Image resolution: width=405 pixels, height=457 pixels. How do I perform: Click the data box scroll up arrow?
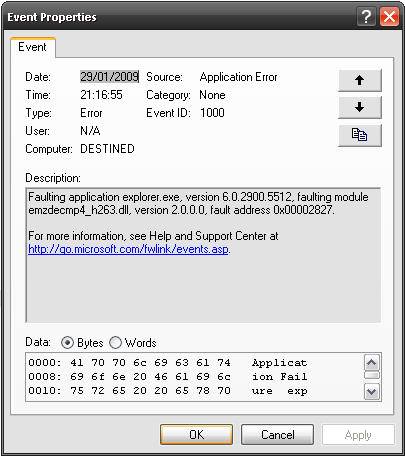[372, 362]
